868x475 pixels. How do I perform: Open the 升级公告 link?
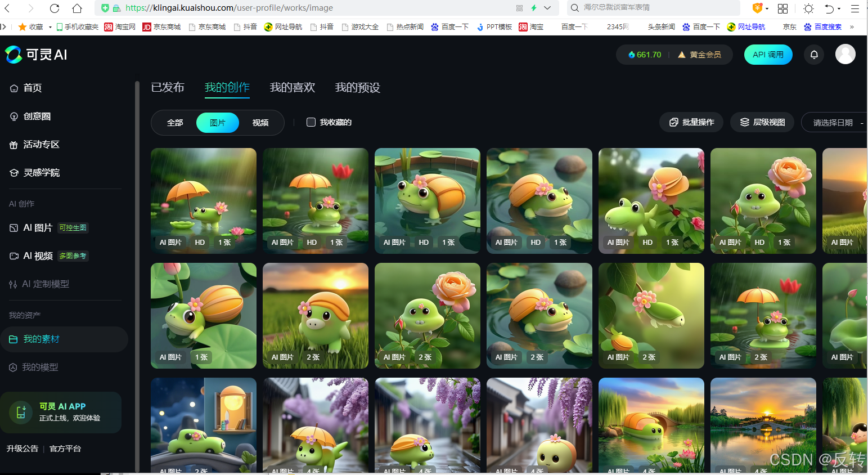coord(23,449)
